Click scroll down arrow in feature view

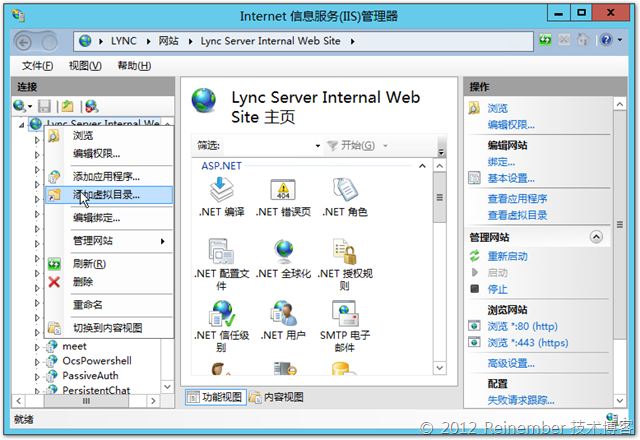pyautogui.click(x=439, y=367)
